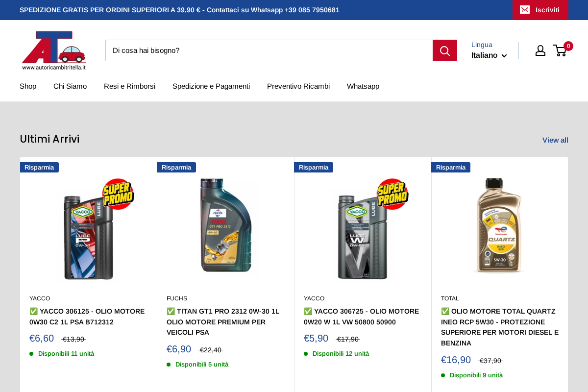Click the Autoricambi Tritella car logo
Screen dimensions: 588x392
point(54,49)
